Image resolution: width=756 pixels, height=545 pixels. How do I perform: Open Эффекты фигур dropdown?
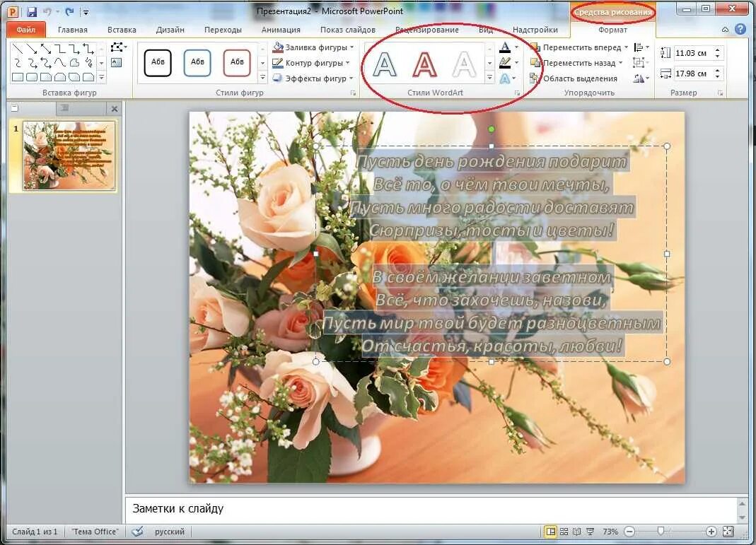[313, 78]
